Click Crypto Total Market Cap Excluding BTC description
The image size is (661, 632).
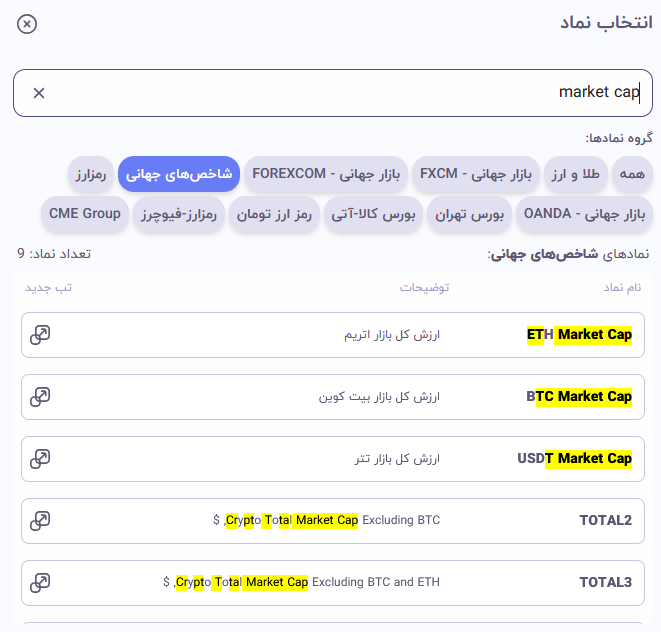coord(326,521)
